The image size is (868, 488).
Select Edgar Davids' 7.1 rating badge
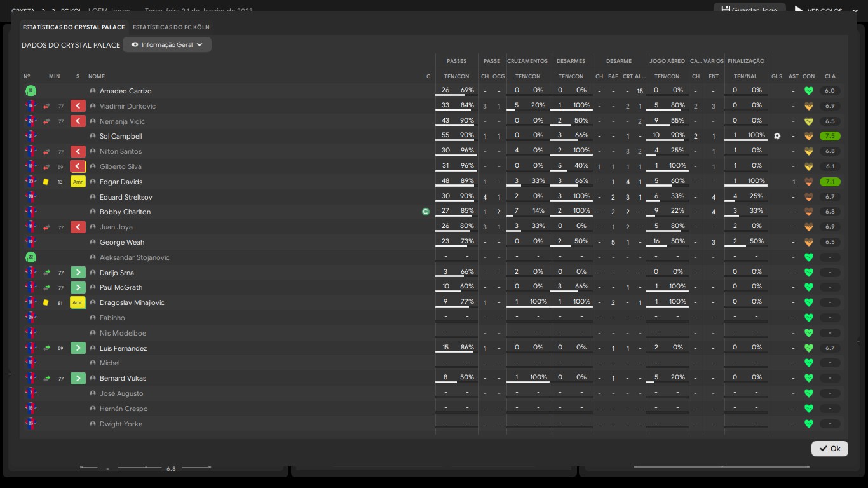tap(830, 182)
